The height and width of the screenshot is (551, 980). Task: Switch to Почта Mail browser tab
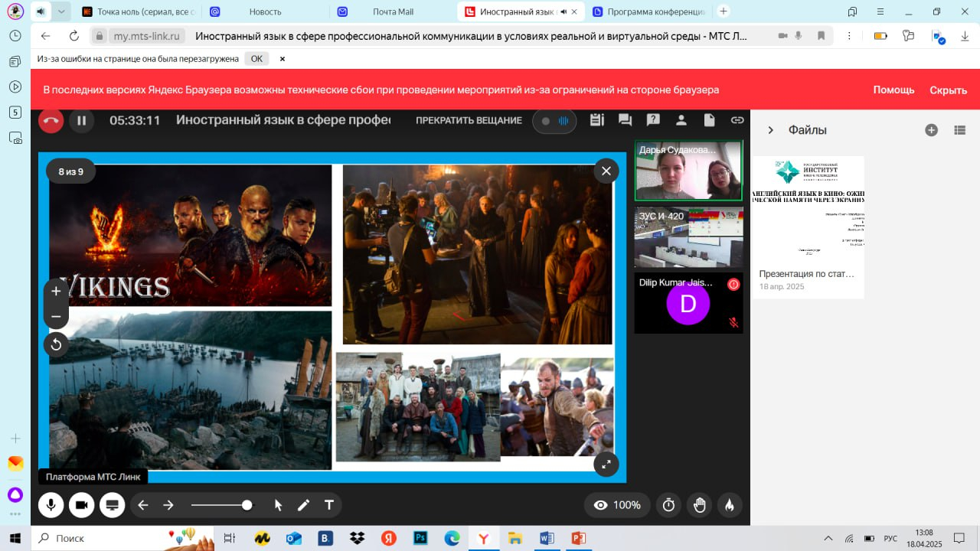coord(393,11)
